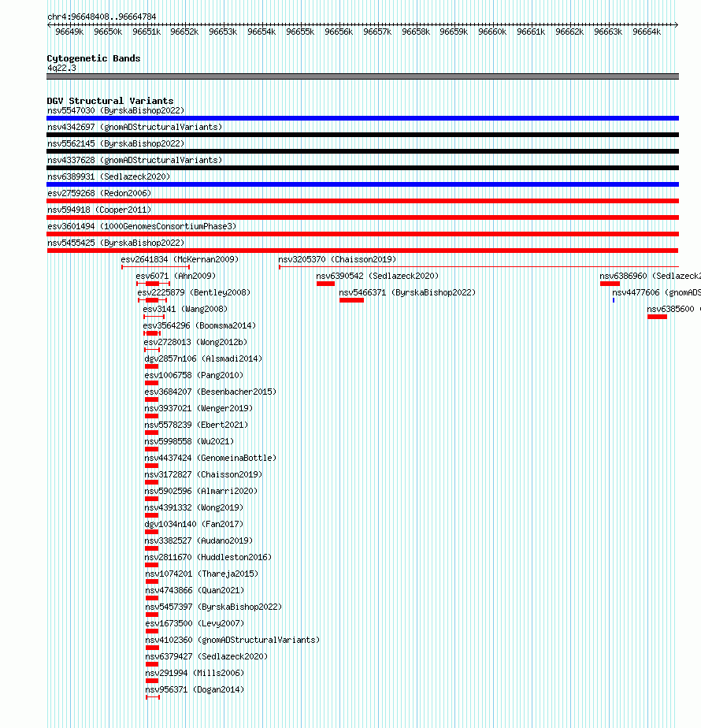This screenshot has height=728, width=701.
Task: Open the nsv6389931 (Sedlazeck2020) variant
Action: [109, 177]
